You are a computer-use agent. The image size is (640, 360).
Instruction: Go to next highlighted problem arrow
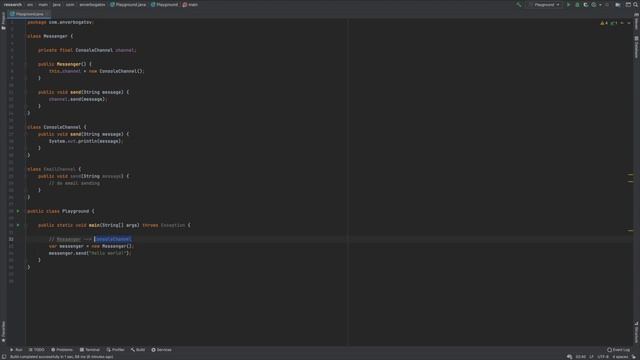[629, 23]
